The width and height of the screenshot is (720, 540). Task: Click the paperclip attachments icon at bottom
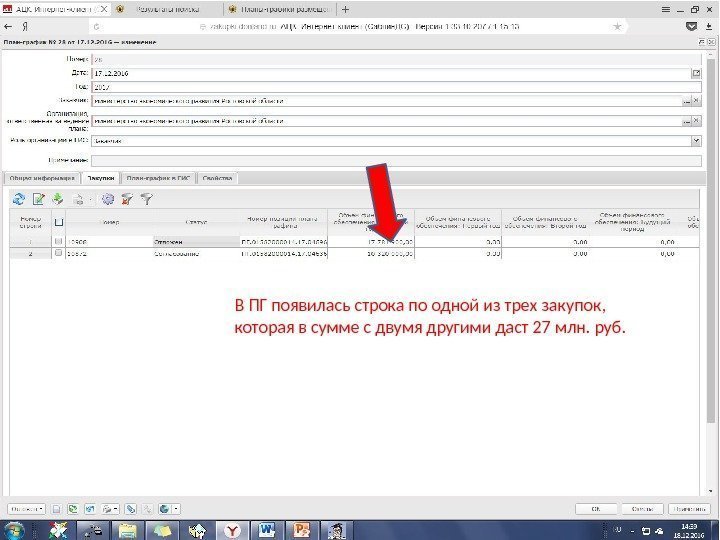131,509
